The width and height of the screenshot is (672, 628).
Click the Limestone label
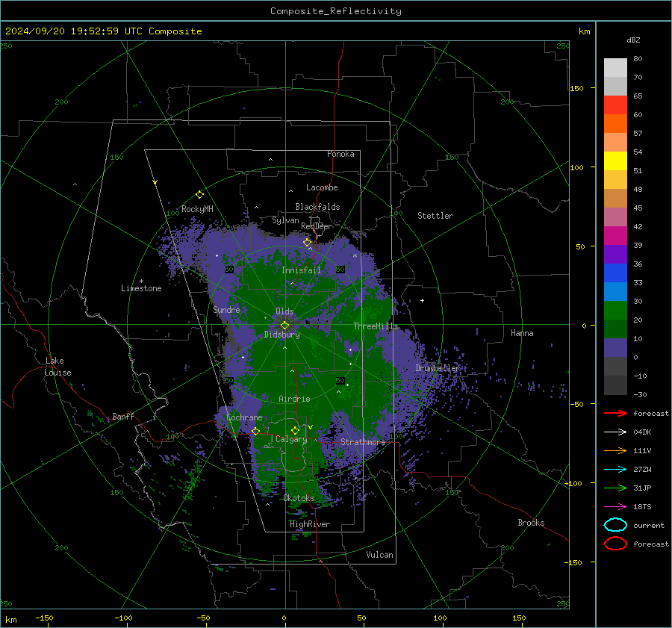pyautogui.click(x=141, y=288)
